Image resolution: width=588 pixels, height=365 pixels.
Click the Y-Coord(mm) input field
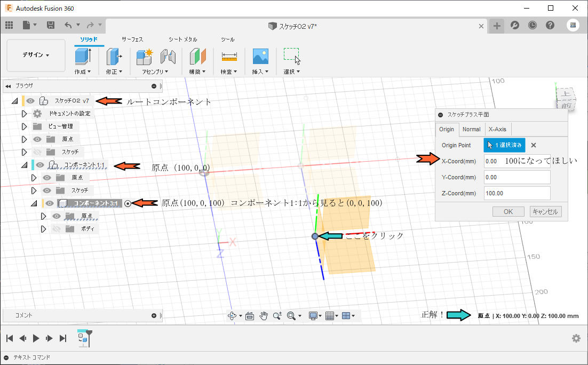tap(517, 177)
